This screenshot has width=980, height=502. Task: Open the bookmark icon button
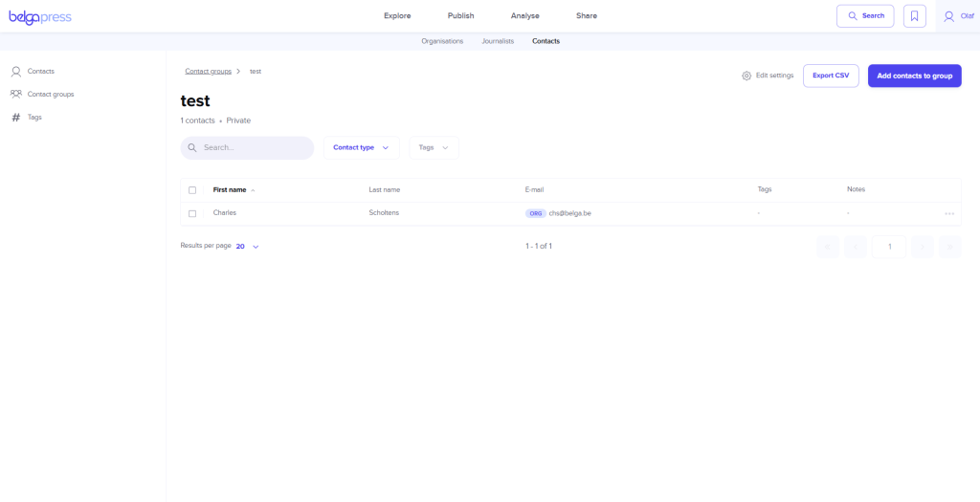tap(914, 16)
